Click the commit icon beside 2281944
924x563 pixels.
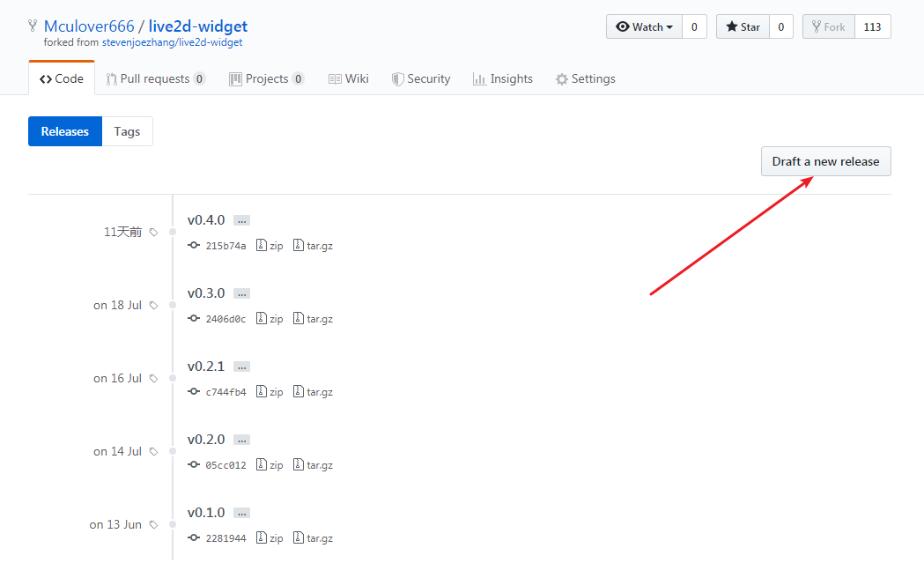click(194, 537)
